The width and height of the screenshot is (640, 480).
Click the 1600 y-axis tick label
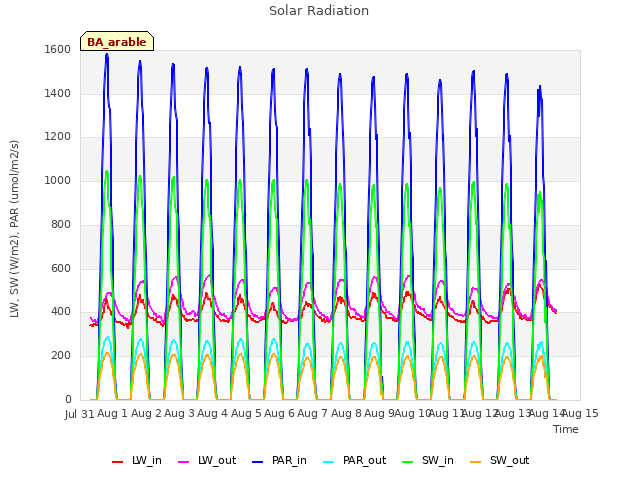click(58, 49)
